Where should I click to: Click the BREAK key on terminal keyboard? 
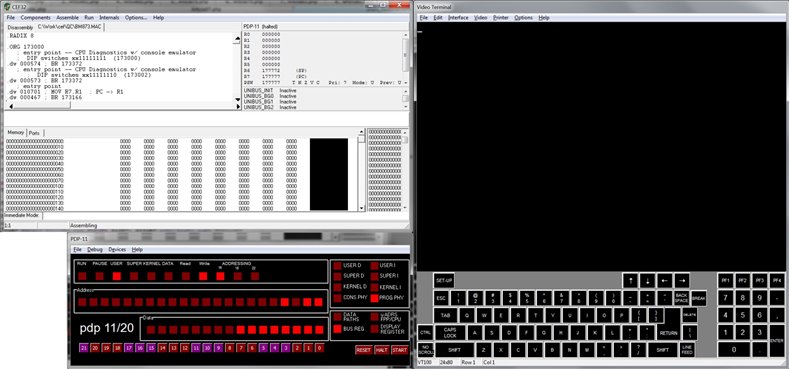(698, 298)
